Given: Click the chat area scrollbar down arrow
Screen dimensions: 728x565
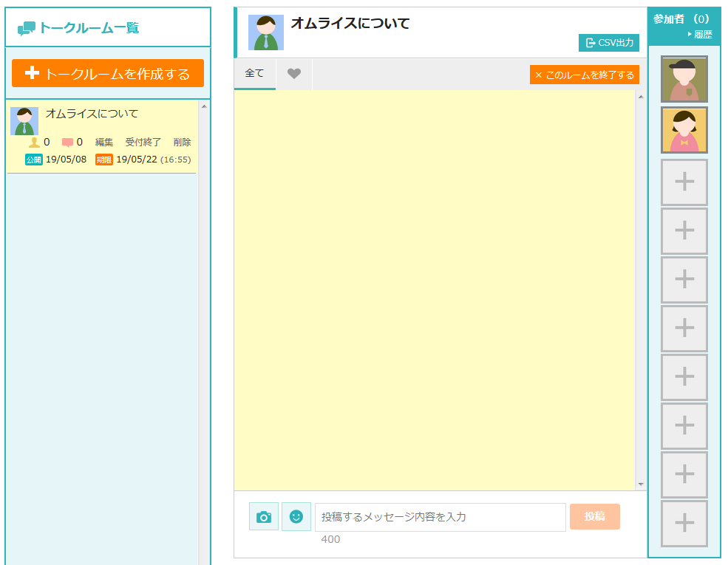Looking at the screenshot, I should click(641, 484).
